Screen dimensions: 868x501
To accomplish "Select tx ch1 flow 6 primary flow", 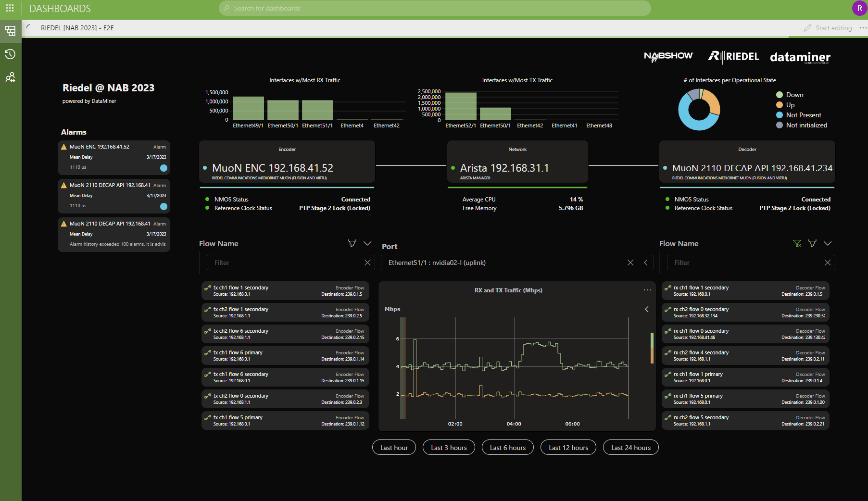I will point(285,355).
